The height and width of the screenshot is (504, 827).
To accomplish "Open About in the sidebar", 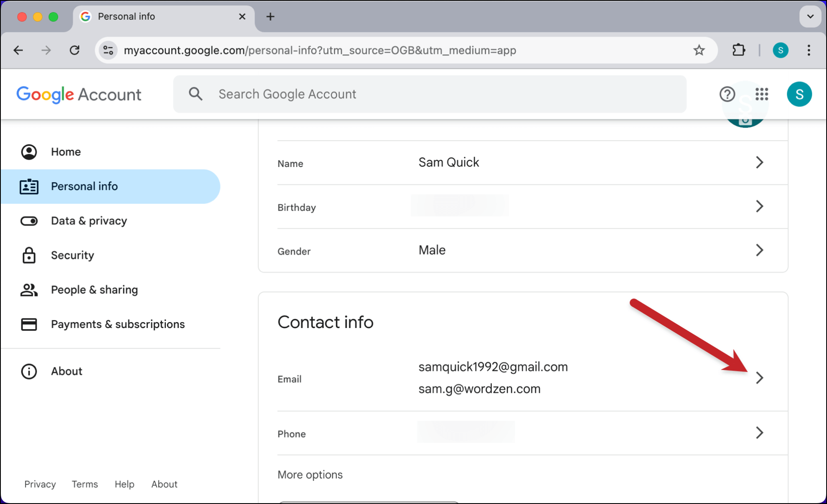I will [110, 371].
